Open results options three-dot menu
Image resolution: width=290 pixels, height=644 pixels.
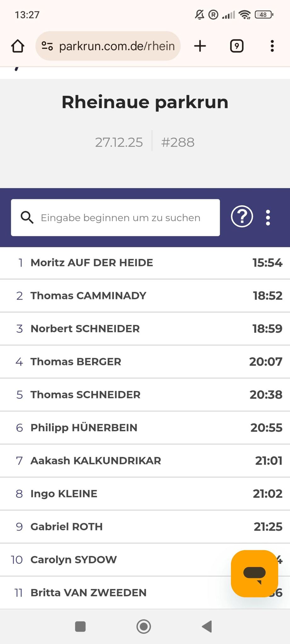[x=268, y=218]
